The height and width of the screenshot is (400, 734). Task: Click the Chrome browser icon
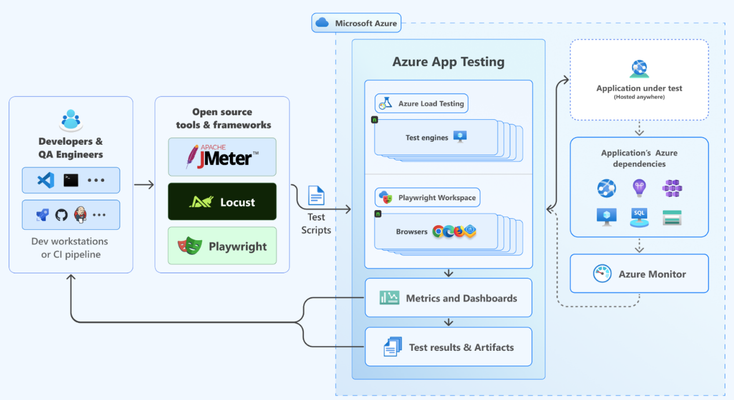(x=438, y=231)
